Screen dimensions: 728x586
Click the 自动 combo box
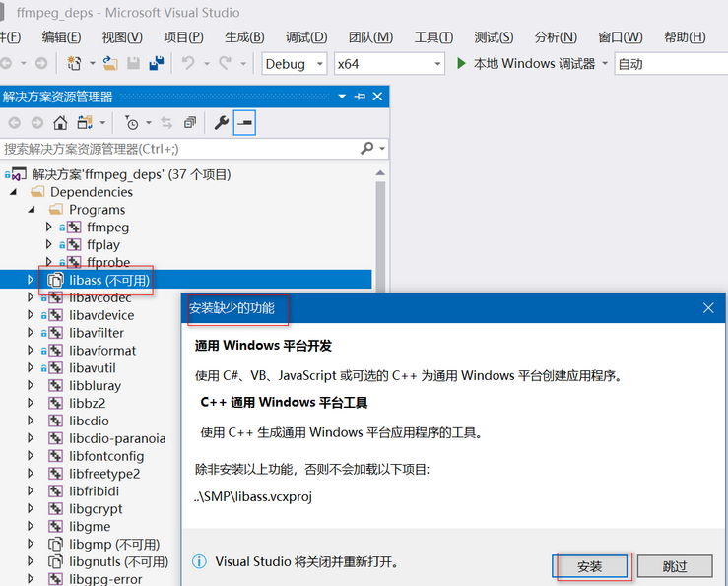pos(672,64)
